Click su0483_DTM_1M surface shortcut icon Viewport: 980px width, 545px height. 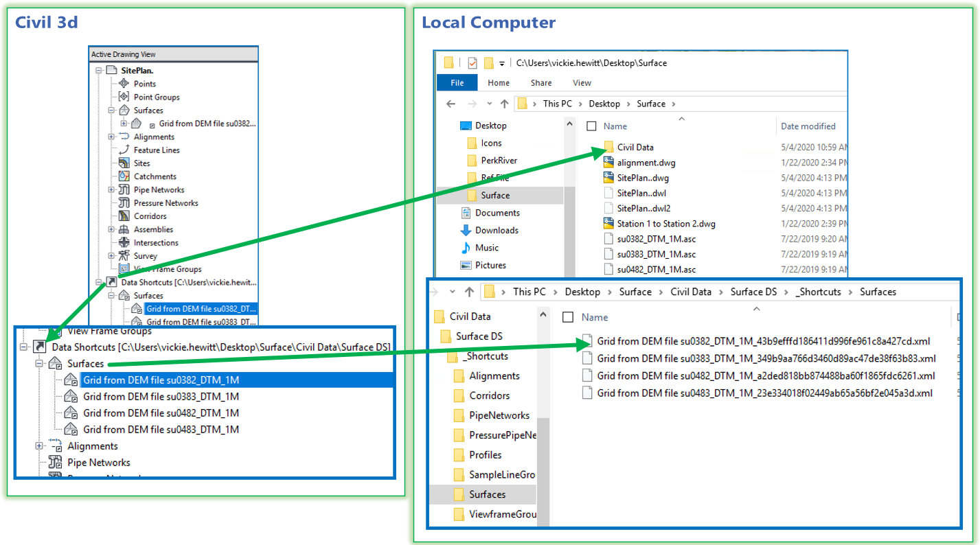click(71, 430)
